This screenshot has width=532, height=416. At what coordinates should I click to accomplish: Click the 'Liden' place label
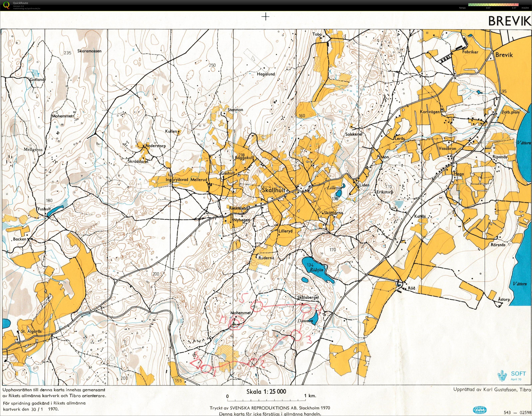pyautogui.click(x=364, y=185)
